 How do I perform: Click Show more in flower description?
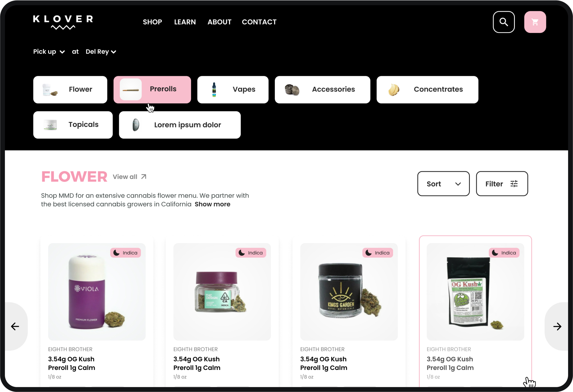pyautogui.click(x=212, y=204)
